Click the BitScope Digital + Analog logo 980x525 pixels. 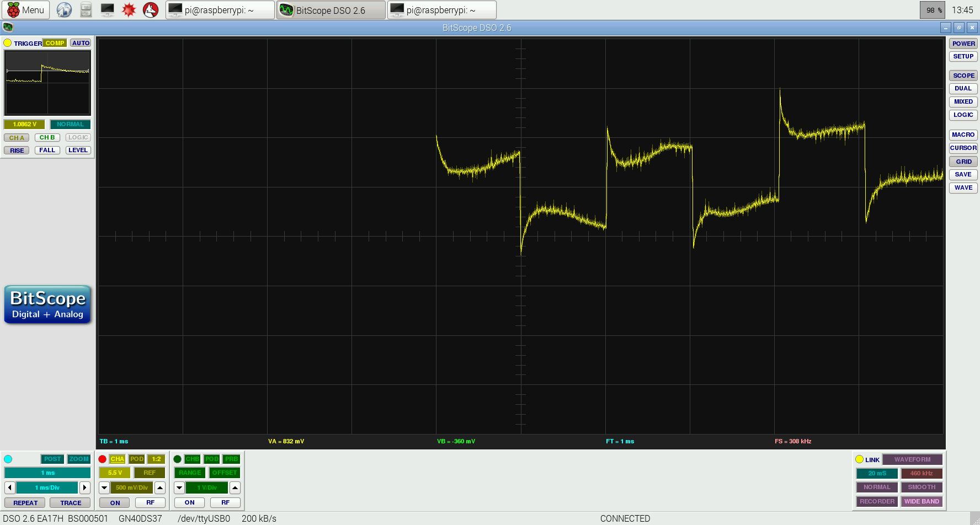47,304
